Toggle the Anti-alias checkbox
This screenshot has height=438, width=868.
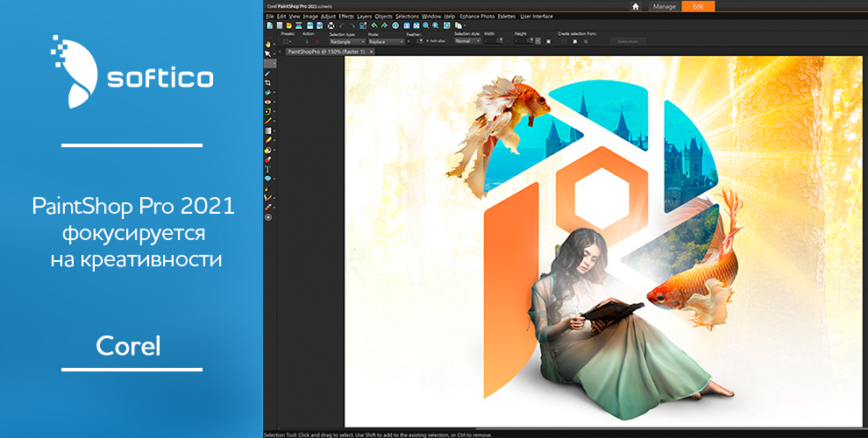tap(427, 41)
